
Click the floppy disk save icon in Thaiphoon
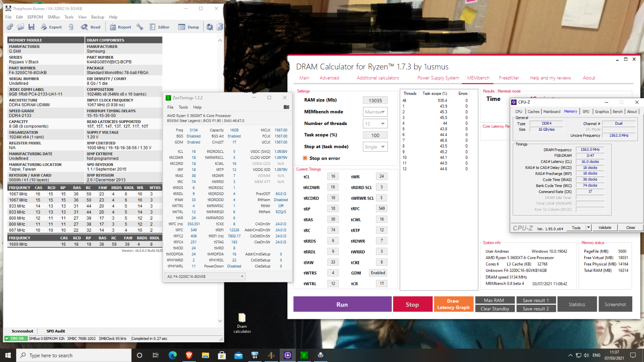(31, 27)
